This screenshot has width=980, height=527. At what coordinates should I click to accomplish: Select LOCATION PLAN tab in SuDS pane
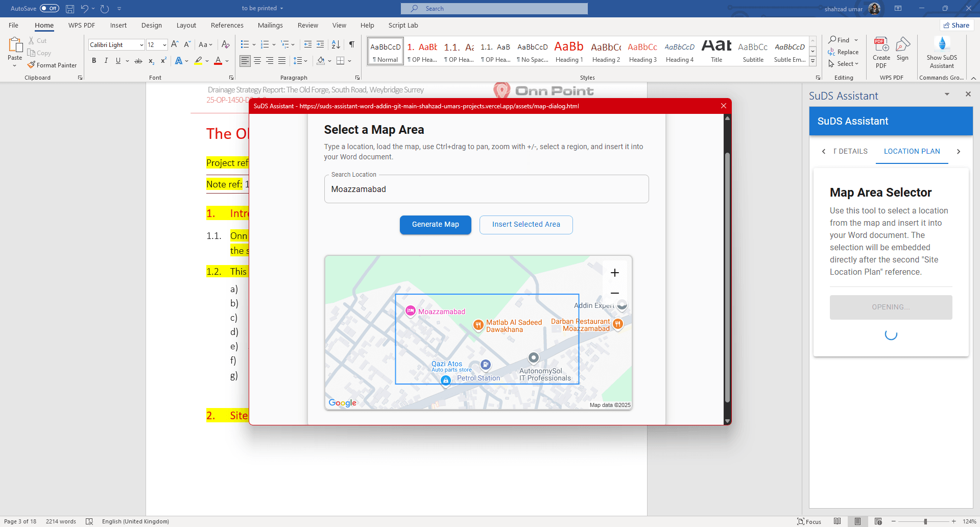pyautogui.click(x=912, y=151)
